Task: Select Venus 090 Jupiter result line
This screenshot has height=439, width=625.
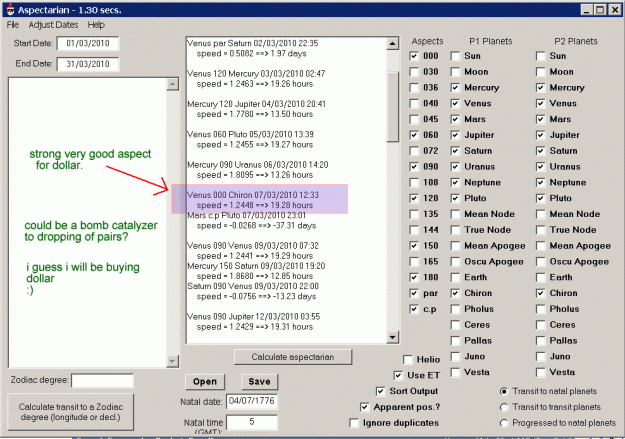Action: (x=254, y=317)
